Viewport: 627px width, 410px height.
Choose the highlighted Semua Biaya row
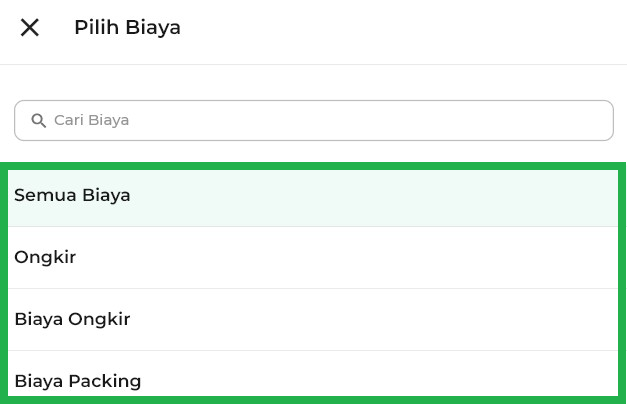[x=313, y=196]
